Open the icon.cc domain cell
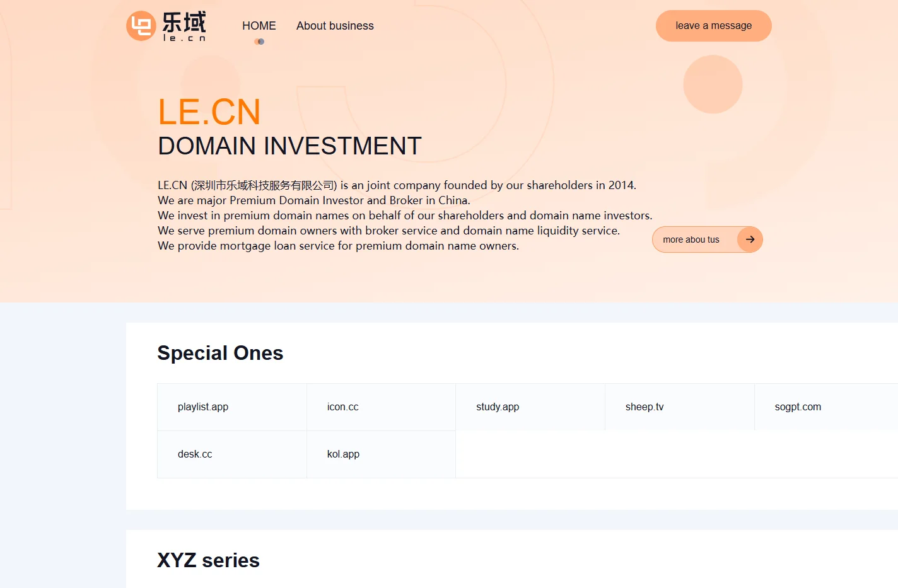The height and width of the screenshot is (588, 898). click(381, 407)
